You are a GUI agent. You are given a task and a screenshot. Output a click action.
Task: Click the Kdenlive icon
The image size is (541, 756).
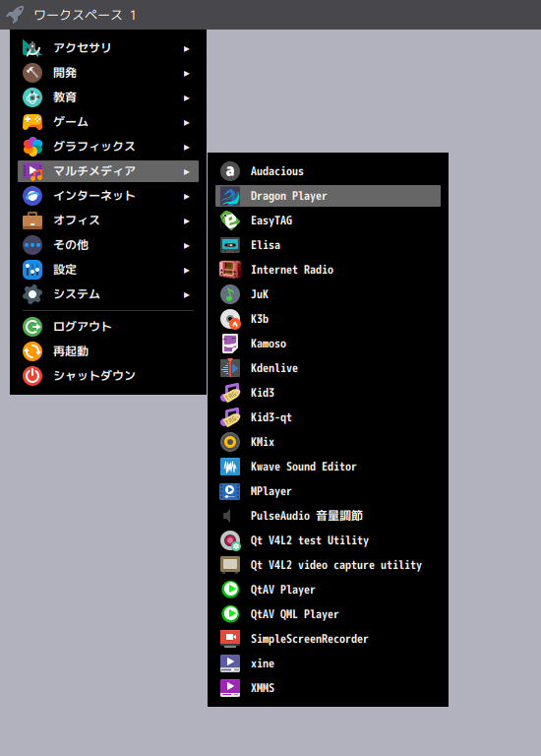[230, 368]
